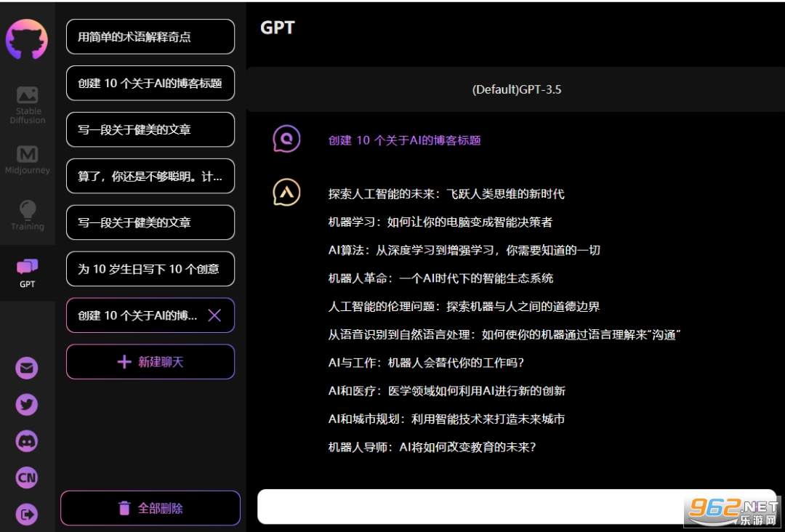Delete all chats with 全部删除
The width and height of the screenshot is (785, 532).
[x=150, y=509]
